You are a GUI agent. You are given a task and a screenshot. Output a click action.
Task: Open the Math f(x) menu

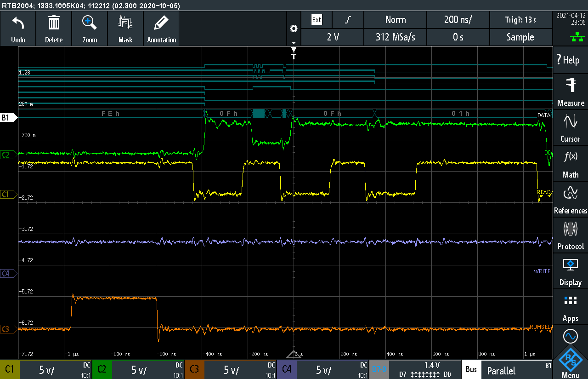click(571, 164)
